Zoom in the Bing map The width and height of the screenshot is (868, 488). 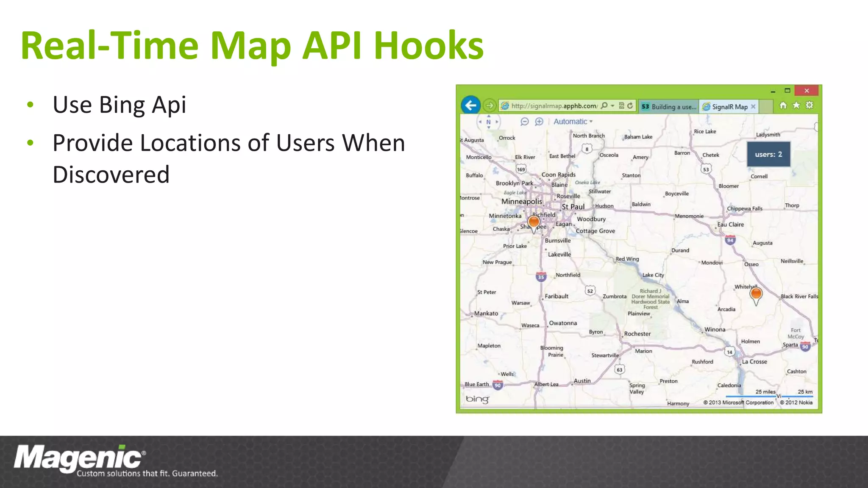(x=539, y=122)
